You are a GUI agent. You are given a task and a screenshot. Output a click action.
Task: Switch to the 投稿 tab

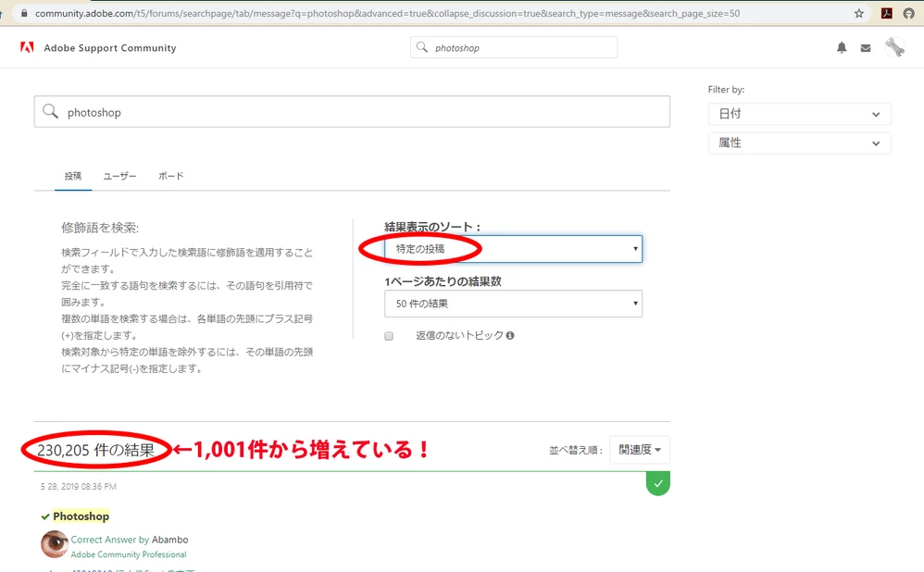tap(73, 176)
